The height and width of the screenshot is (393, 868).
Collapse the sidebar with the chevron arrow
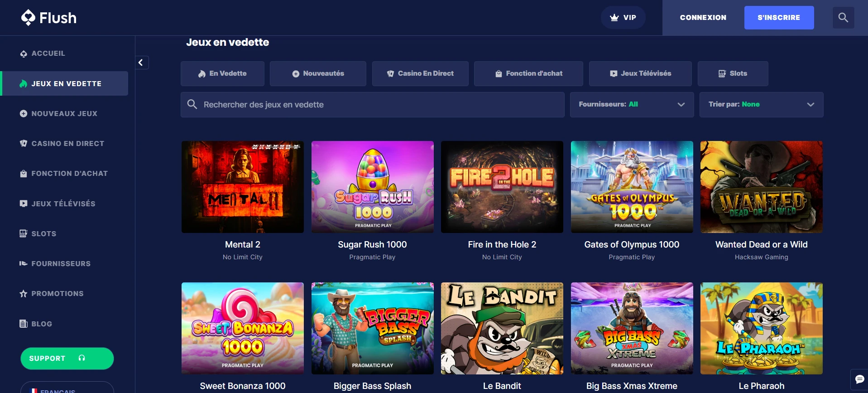point(141,63)
